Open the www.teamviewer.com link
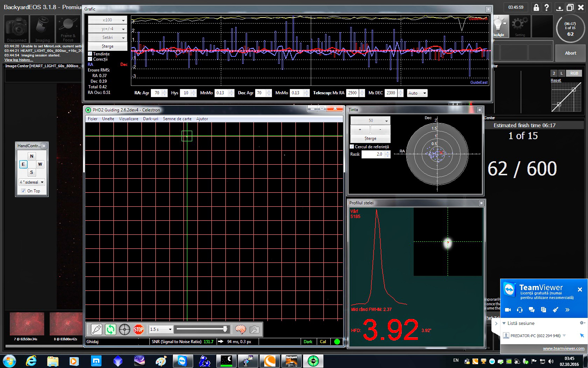The height and width of the screenshot is (368, 588). coord(563,348)
